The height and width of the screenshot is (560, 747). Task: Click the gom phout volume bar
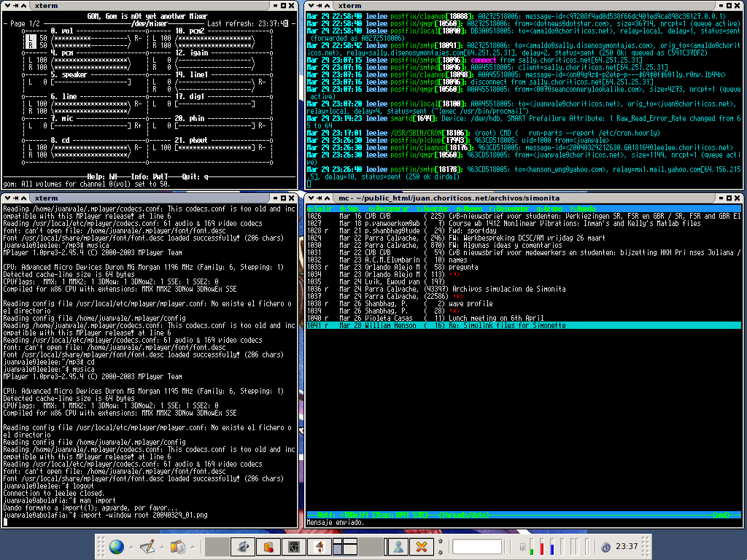215,147
